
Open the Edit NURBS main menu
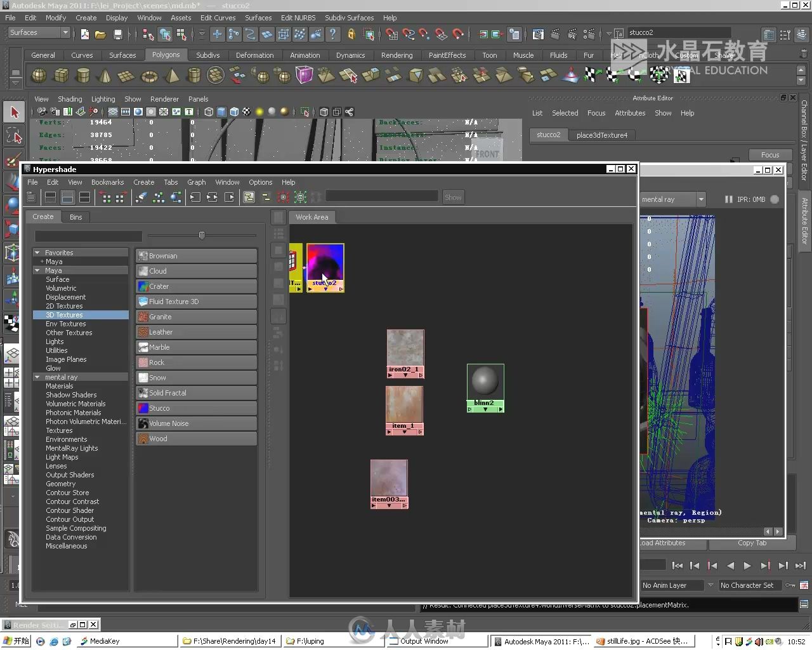click(298, 18)
